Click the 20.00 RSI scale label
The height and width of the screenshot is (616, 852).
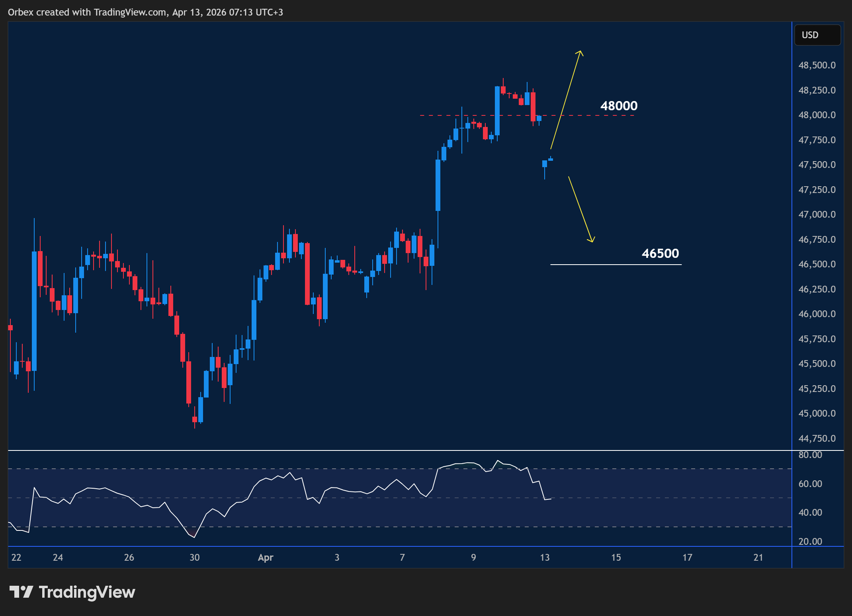810,542
